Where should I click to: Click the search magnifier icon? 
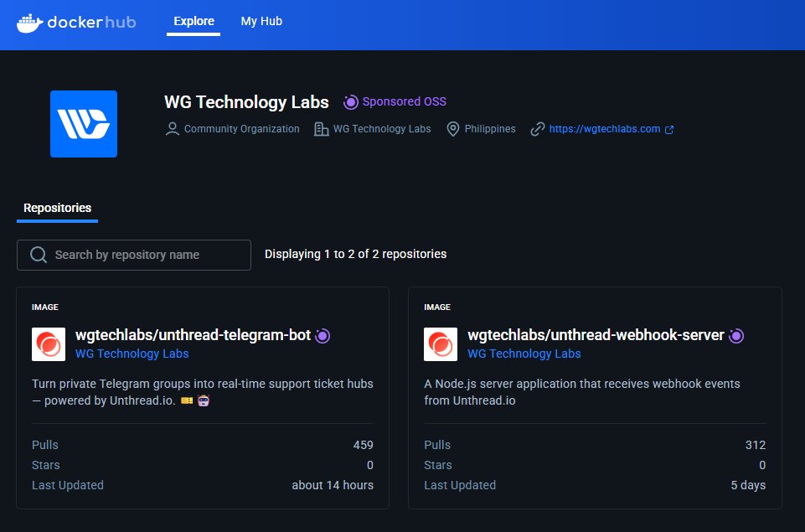click(39, 255)
